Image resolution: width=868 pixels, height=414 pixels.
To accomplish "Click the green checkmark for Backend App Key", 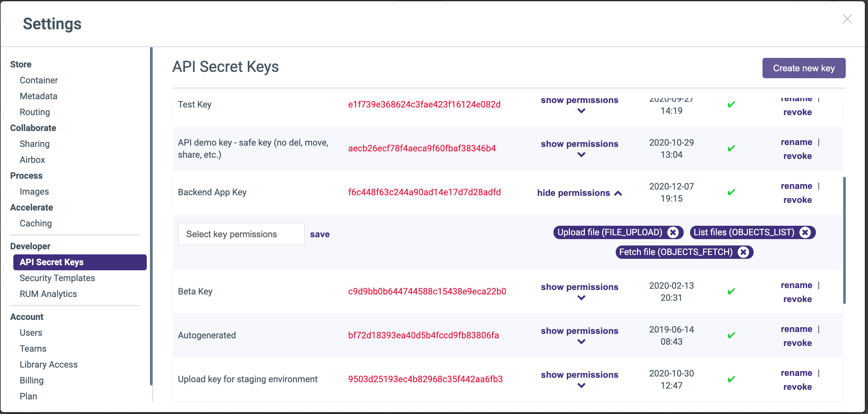I will (731, 192).
